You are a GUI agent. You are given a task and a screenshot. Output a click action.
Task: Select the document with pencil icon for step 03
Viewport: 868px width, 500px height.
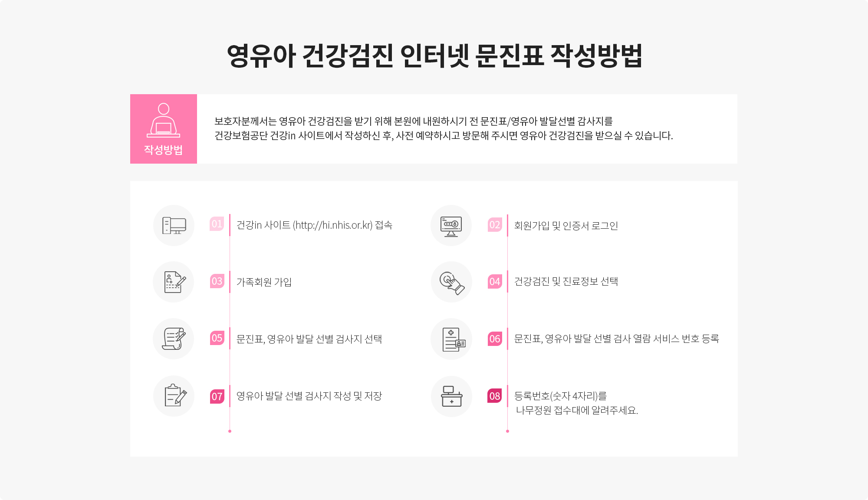coord(174,282)
